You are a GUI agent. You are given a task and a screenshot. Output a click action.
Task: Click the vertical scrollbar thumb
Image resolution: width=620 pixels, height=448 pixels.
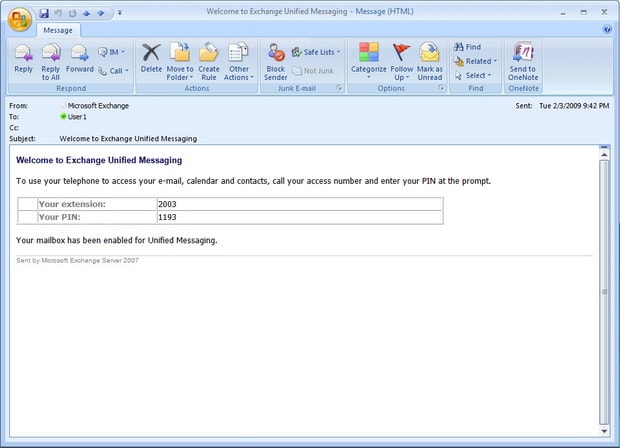tap(604, 292)
